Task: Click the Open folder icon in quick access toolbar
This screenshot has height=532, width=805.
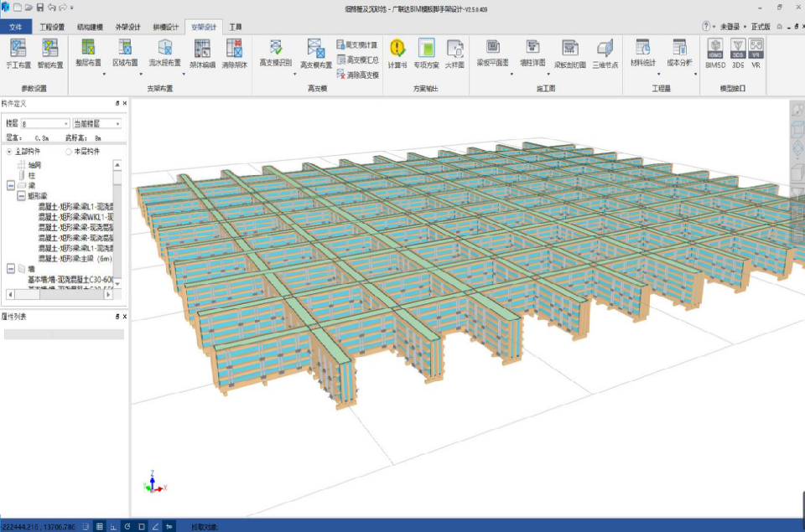Action: (29, 8)
